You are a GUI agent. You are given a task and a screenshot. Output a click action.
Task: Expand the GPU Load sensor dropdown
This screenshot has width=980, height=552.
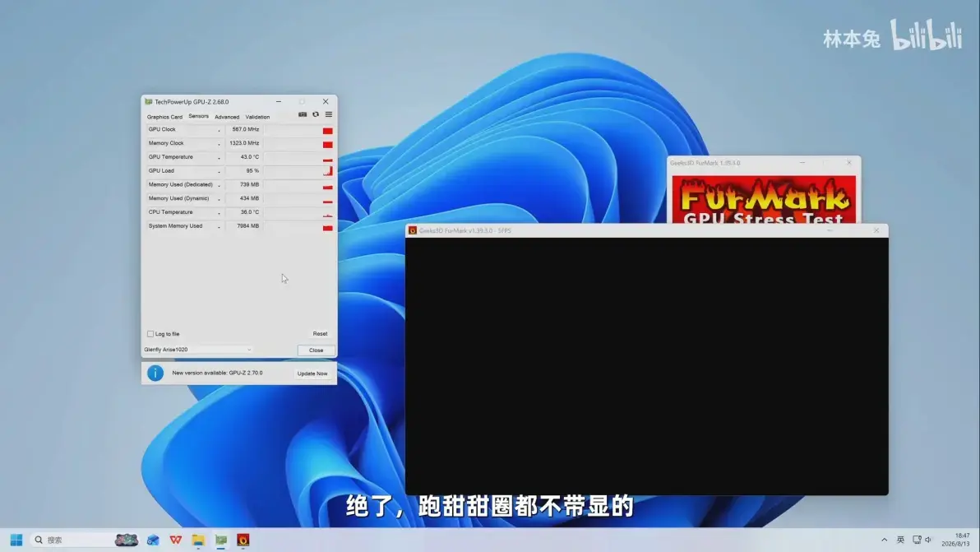coord(219,171)
